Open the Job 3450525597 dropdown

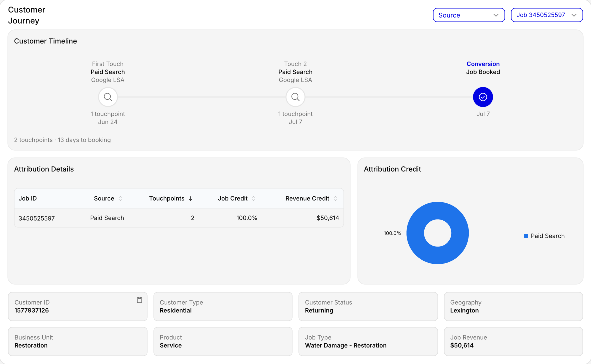[547, 15]
